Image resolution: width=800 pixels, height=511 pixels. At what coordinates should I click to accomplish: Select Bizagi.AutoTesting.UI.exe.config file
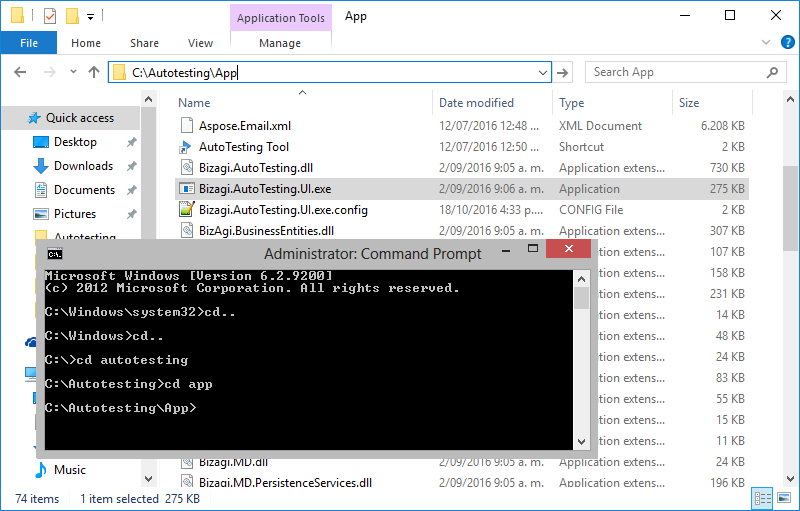(462, 210)
